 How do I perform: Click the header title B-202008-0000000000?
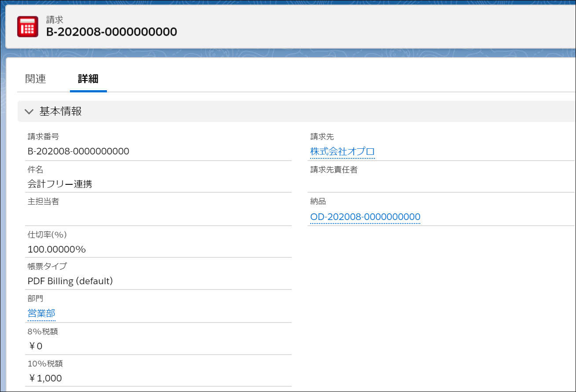(x=111, y=32)
